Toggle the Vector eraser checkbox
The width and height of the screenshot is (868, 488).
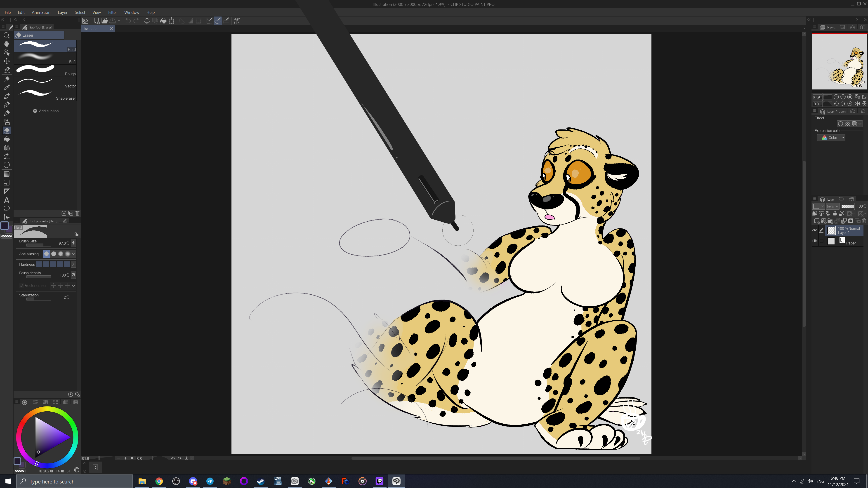(x=21, y=286)
